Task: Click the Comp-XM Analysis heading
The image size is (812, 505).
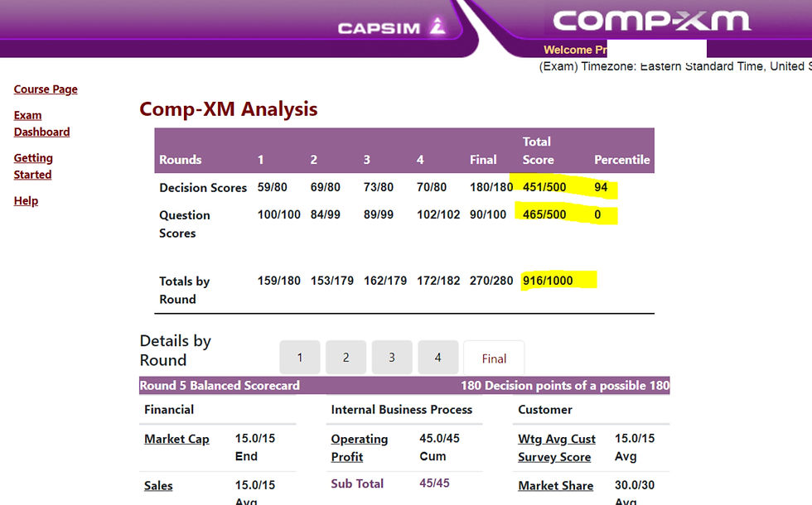Action: coord(229,109)
